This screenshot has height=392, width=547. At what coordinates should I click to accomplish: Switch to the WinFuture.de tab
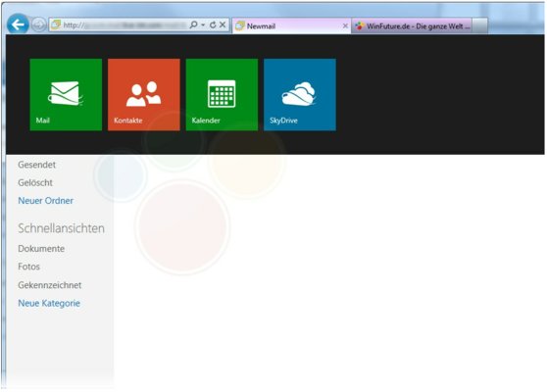(412, 25)
